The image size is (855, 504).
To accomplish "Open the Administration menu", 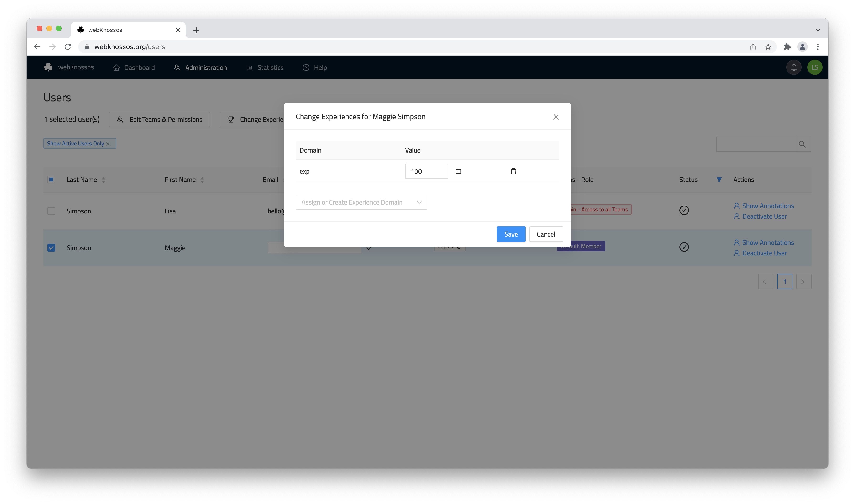I will pyautogui.click(x=200, y=67).
